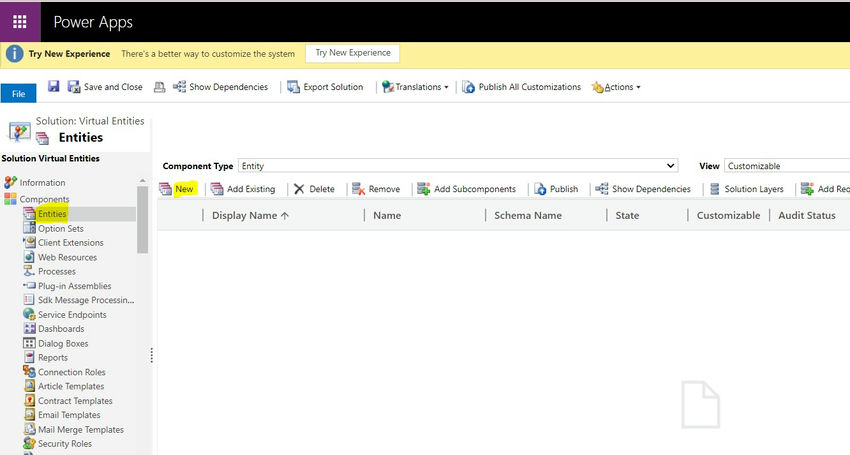Open the Translations dropdown
The image size is (850, 455).
pos(415,87)
